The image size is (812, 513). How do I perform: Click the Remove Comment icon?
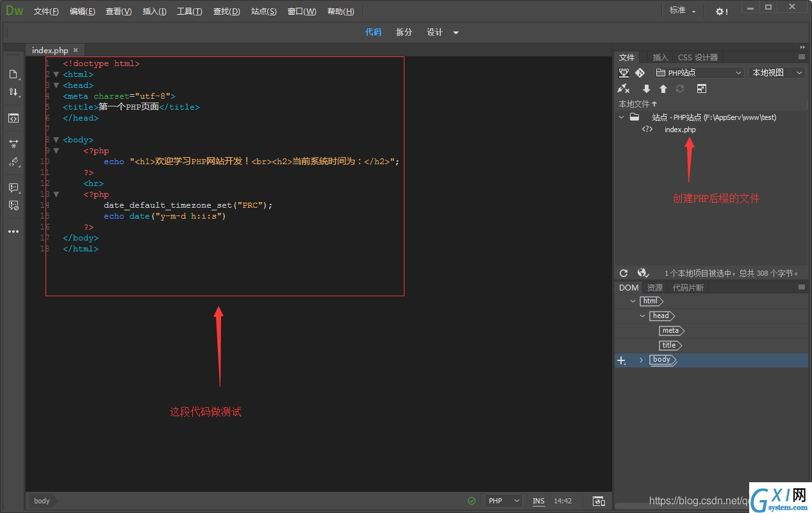click(13, 206)
